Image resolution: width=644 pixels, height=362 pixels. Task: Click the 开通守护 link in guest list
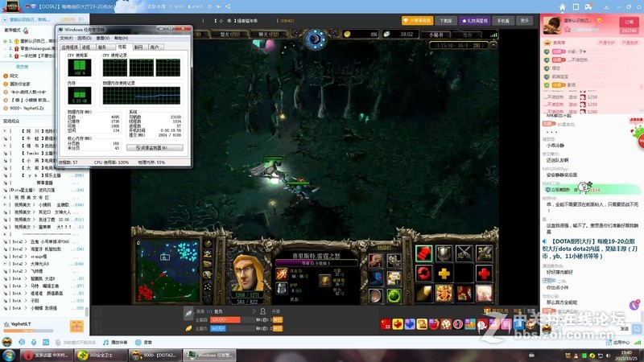click(607, 43)
